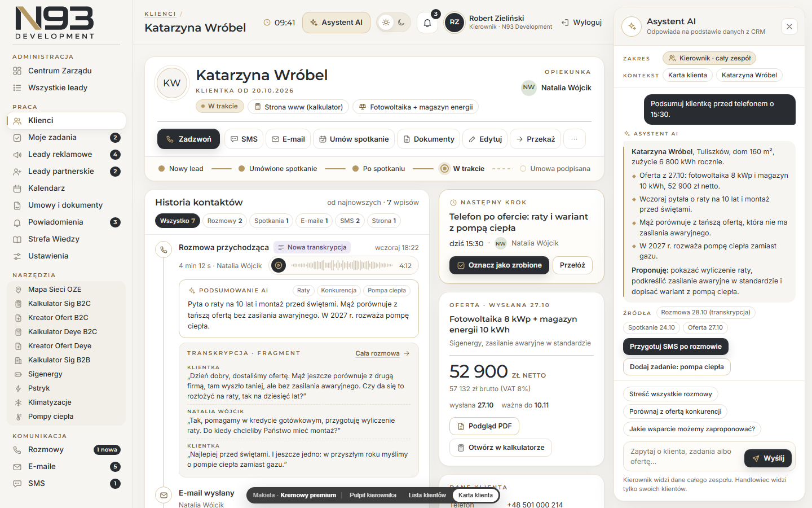812x508 pixels.
Task: Play the incoming call recording
Action: [279, 265]
